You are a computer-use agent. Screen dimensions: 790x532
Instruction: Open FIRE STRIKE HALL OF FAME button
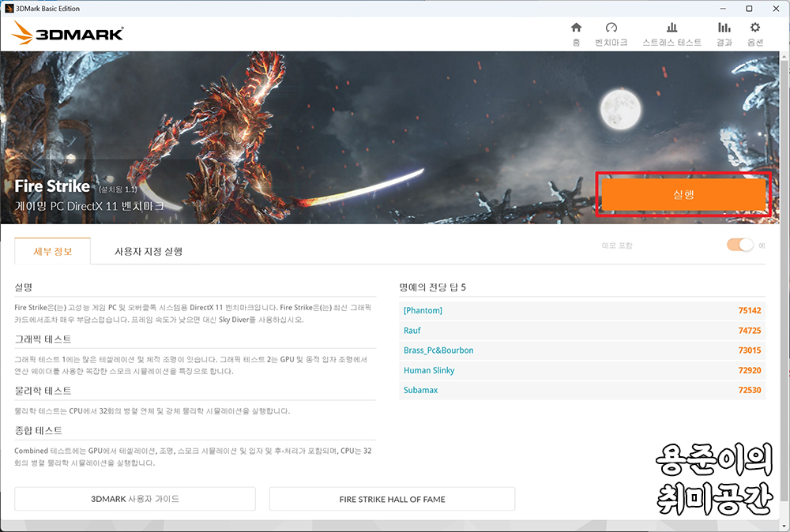coord(392,499)
